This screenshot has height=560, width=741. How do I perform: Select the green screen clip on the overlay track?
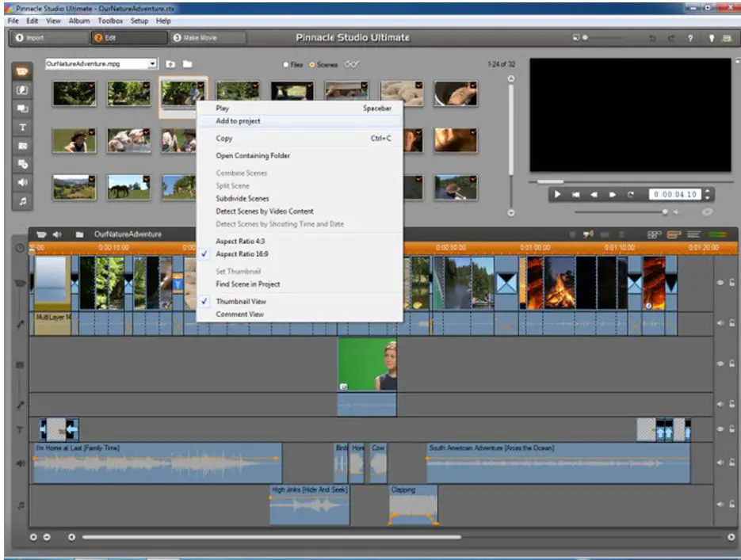point(367,364)
